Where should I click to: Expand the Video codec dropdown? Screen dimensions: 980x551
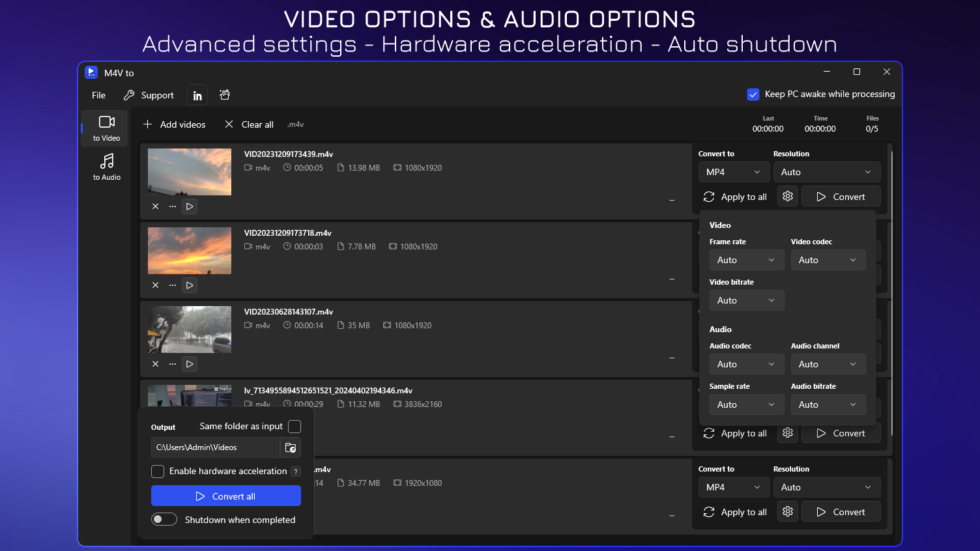(828, 260)
